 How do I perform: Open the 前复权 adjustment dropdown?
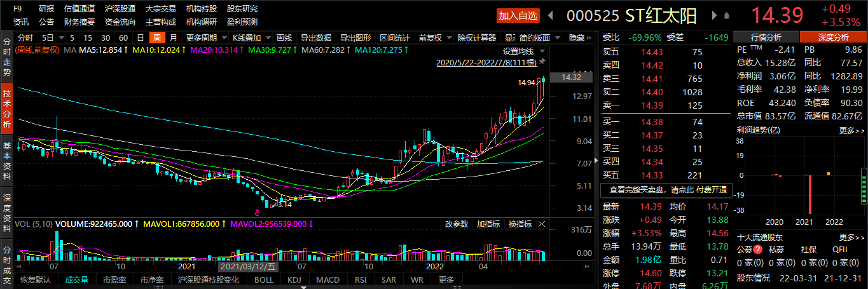(434, 38)
